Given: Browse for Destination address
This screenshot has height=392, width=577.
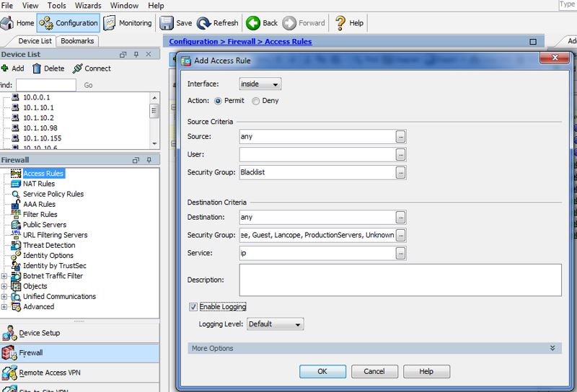Looking at the screenshot, I should [x=401, y=218].
